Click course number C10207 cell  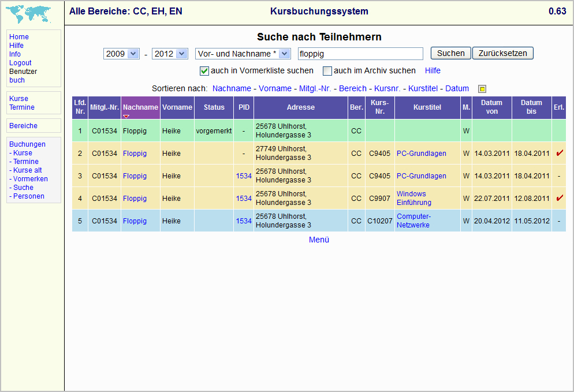(379, 221)
